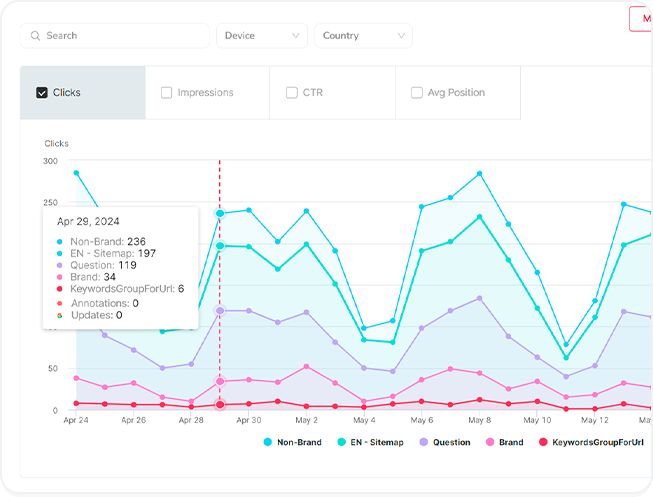Enable the Avg Position checkbox
Image resolution: width=653 pixels, height=497 pixels.
pos(417,93)
